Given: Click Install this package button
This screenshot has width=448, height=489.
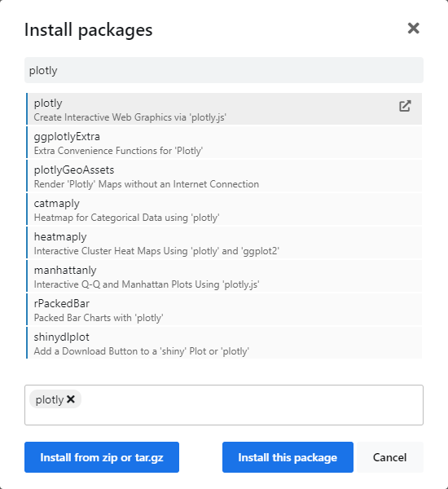Looking at the screenshot, I should click(288, 457).
